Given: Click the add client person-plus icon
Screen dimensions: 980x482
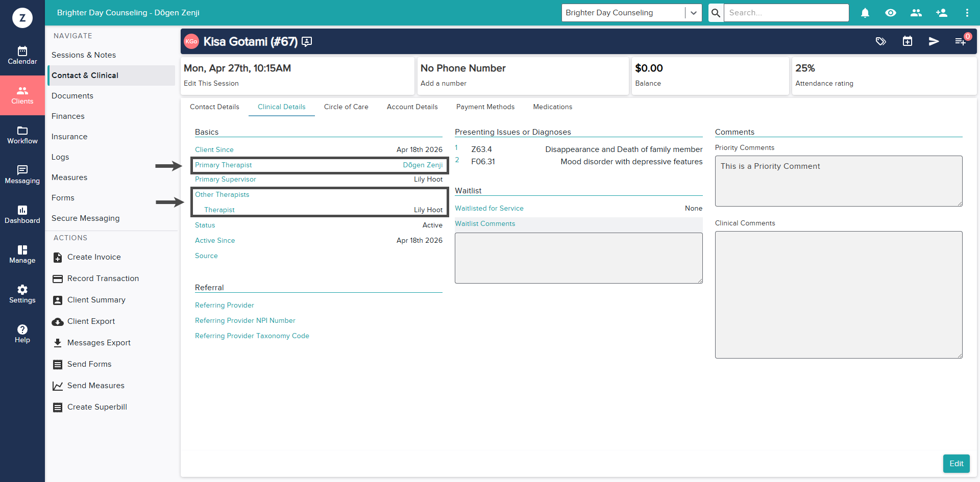Looking at the screenshot, I should click(942, 13).
